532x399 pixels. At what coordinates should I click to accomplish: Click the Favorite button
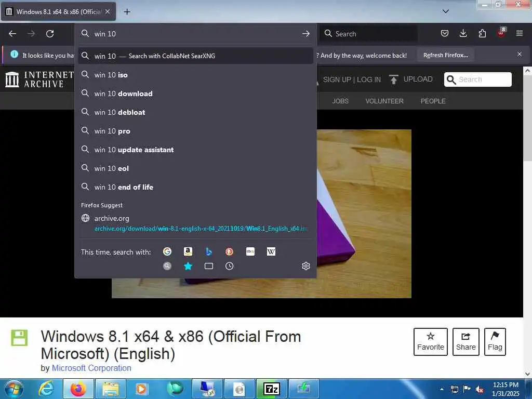431,342
